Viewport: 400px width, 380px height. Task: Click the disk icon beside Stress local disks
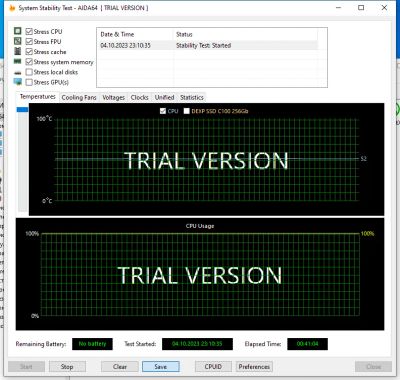click(18, 72)
